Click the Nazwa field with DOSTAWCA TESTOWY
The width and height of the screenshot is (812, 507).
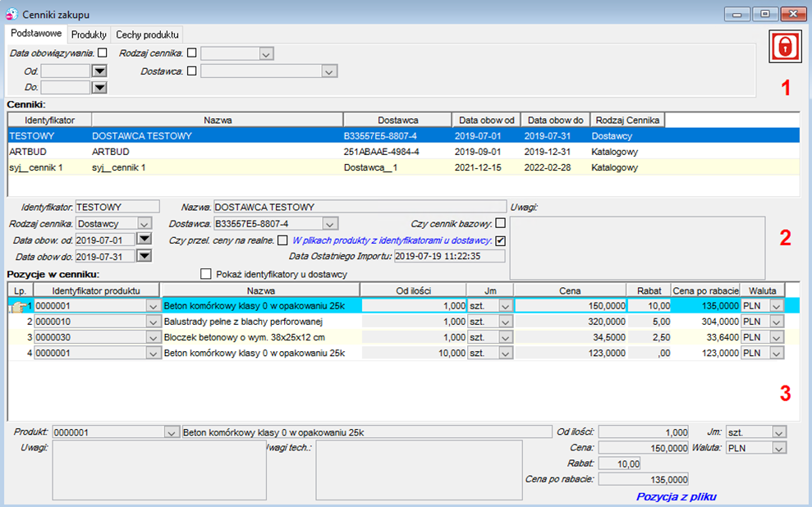coord(360,207)
